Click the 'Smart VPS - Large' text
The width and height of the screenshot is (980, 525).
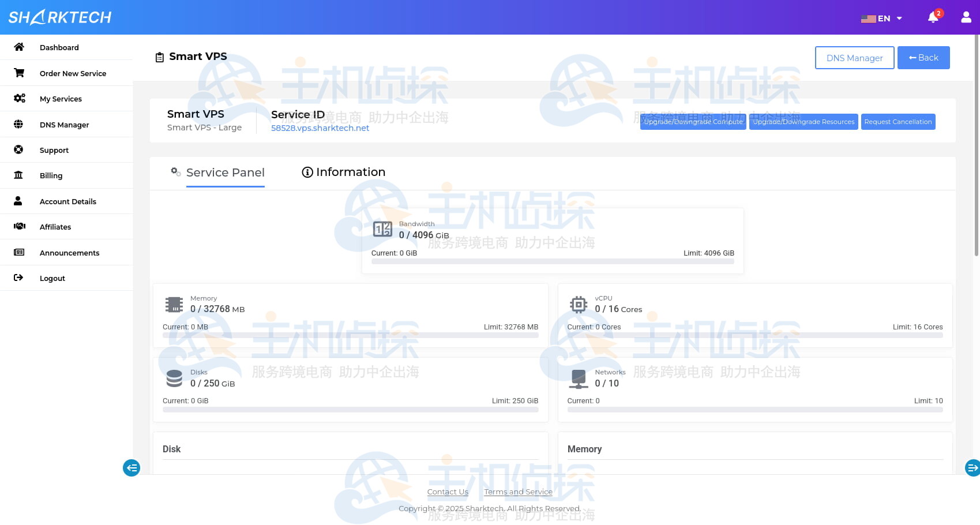click(204, 127)
